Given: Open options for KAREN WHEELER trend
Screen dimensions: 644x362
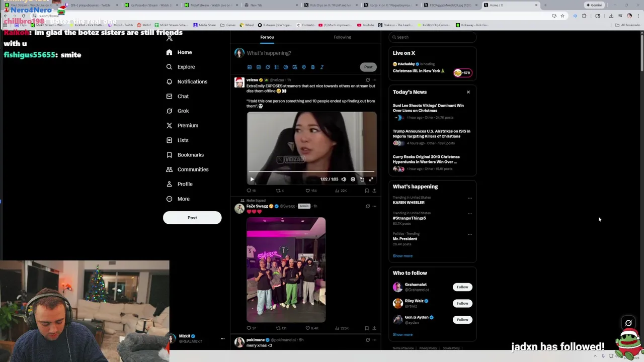Looking at the screenshot, I should click(x=470, y=198).
